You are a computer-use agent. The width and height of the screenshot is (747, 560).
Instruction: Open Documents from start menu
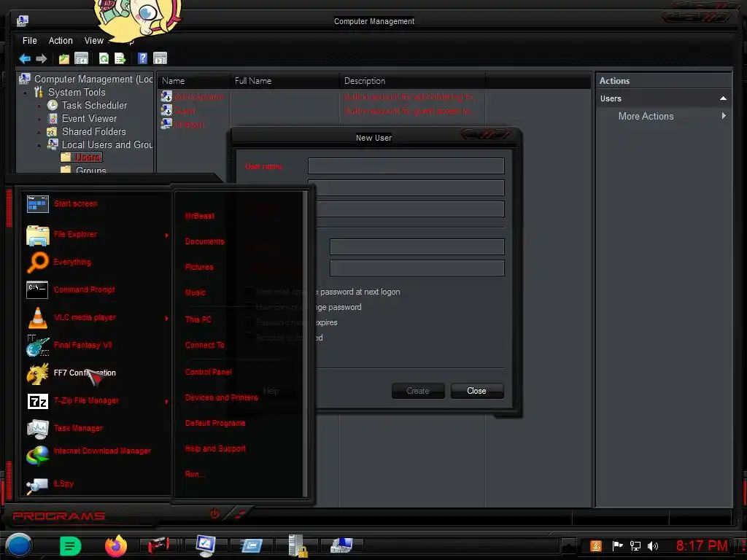tap(204, 242)
